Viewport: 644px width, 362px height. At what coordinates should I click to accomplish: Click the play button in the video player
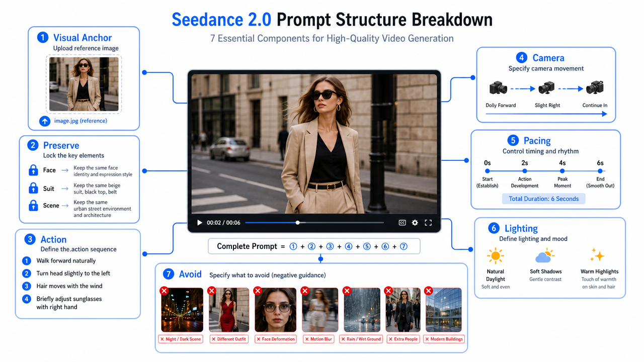tap(200, 223)
